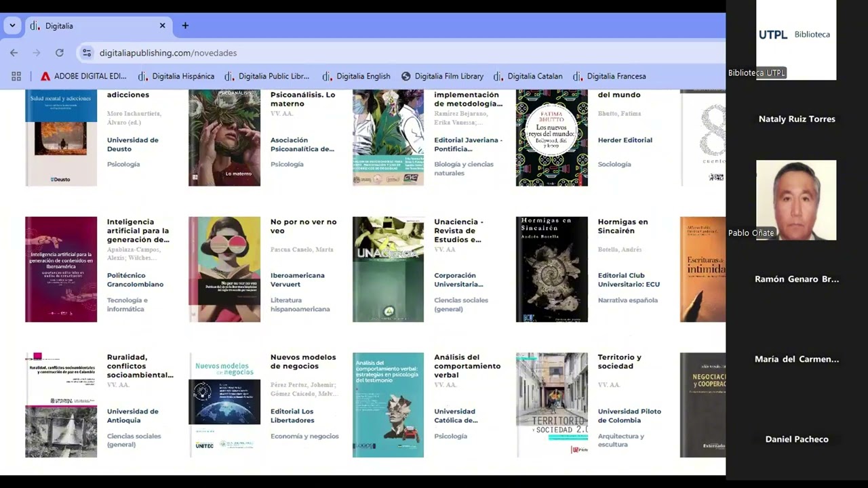This screenshot has height=488, width=868.
Task: Open the ADOBE DIGITAL EDI... bookmark
Action: (83, 76)
